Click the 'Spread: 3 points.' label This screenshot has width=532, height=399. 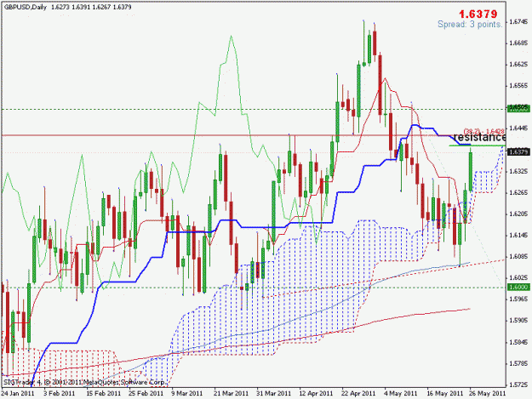(470, 25)
